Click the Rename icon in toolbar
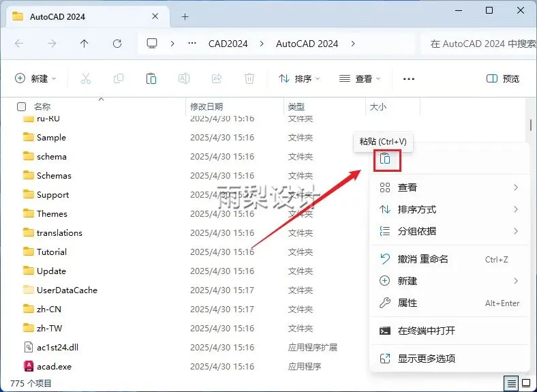The image size is (537, 392). point(184,78)
